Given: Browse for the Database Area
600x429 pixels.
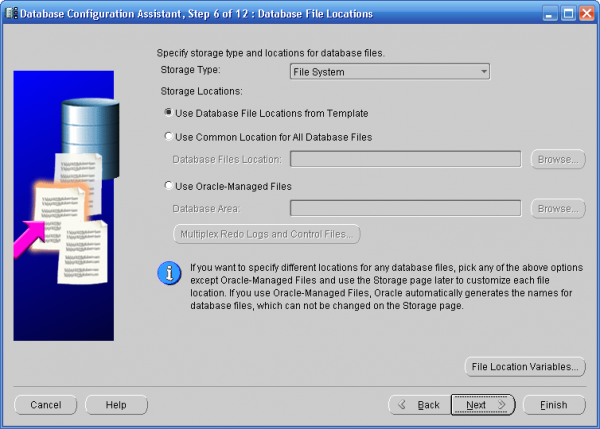Looking at the screenshot, I should pyautogui.click(x=558, y=209).
